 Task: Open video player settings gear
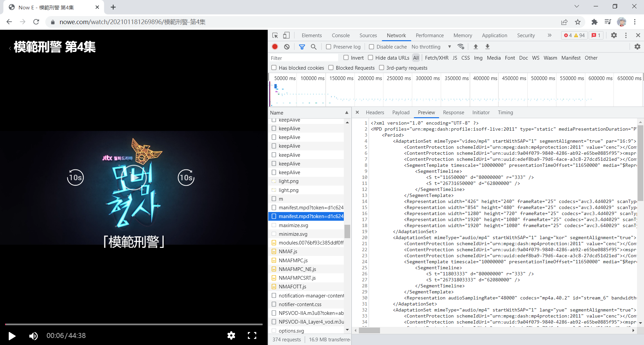click(x=231, y=335)
